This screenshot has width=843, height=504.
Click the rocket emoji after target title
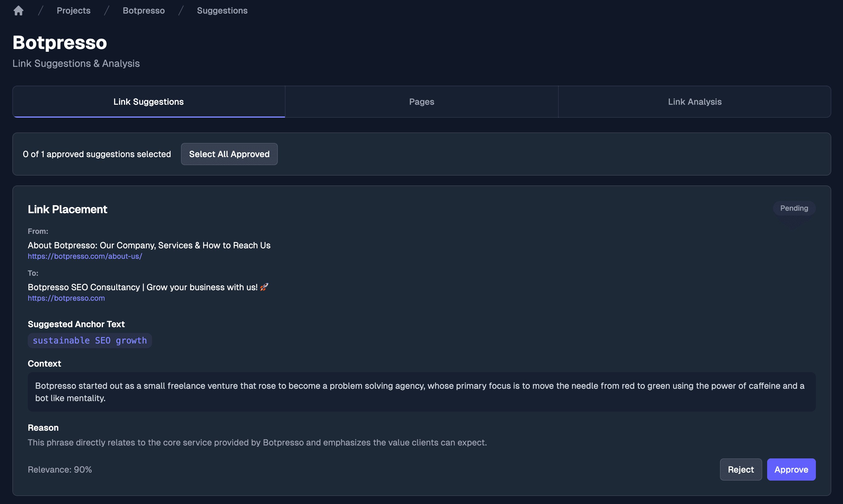point(264,287)
